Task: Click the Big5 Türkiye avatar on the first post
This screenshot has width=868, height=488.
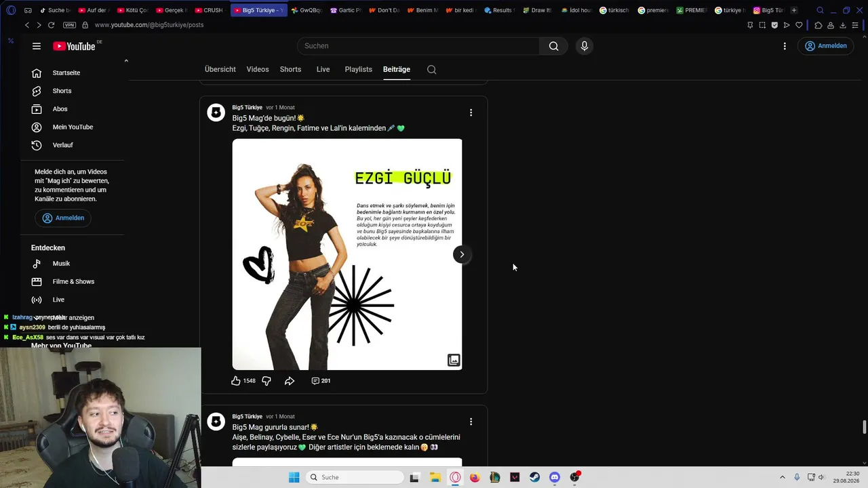Action: [x=216, y=113]
